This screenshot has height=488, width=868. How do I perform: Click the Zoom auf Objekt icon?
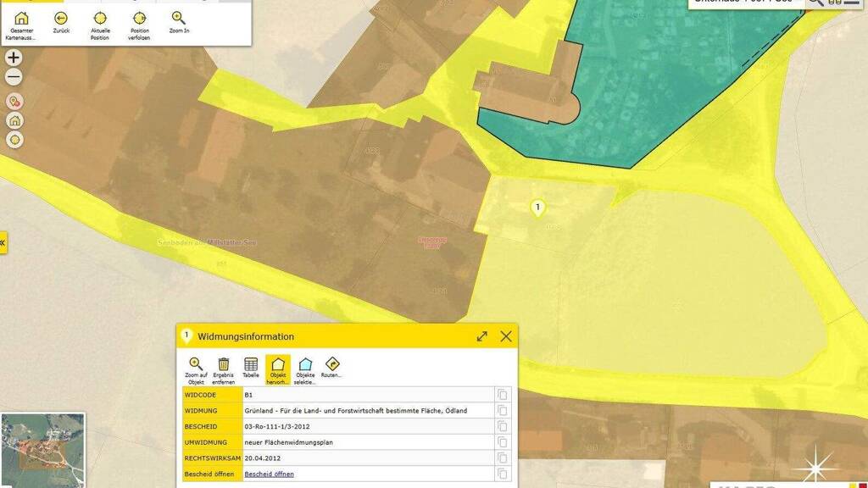pos(196,364)
